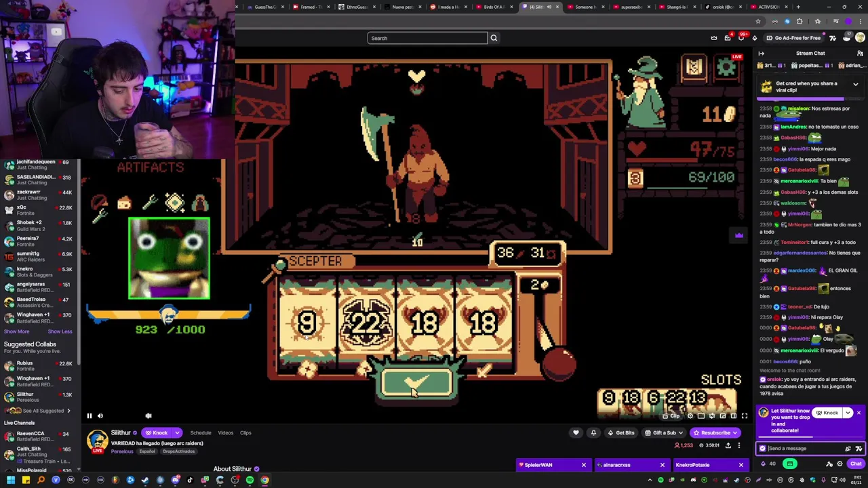Open user avatar menu top right
Viewport: 868px width, 488px height.
point(860,38)
